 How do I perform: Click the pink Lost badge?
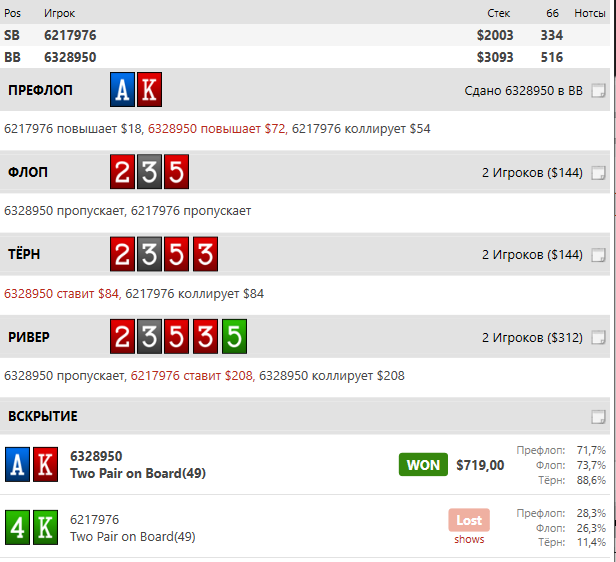[x=469, y=520]
